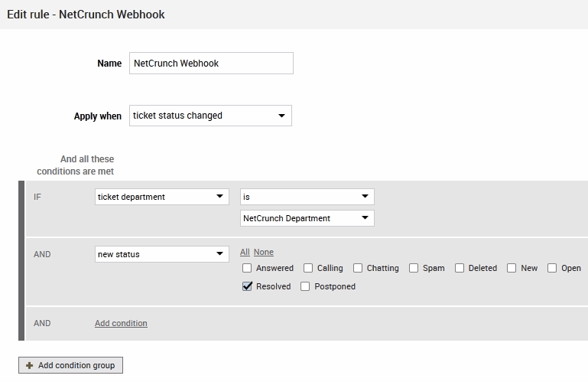
Task: Open the 'is' operator dropdown
Action: [x=307, y=197]
